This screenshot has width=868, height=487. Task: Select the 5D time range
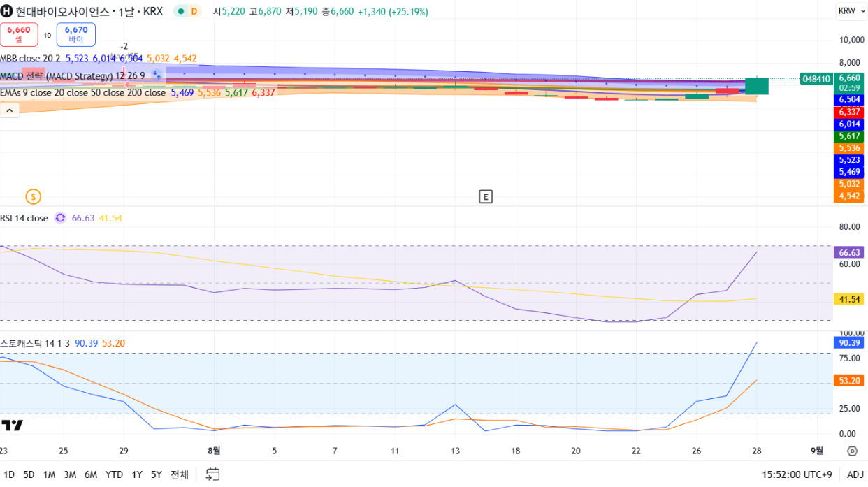29,474
